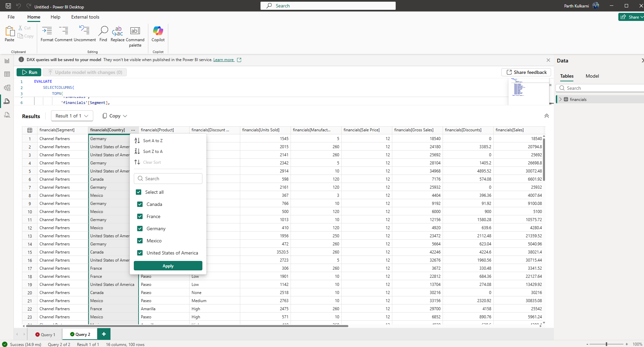Launch Copilot from the ribbon
644x347 pixels.
(x=158, y=34)
